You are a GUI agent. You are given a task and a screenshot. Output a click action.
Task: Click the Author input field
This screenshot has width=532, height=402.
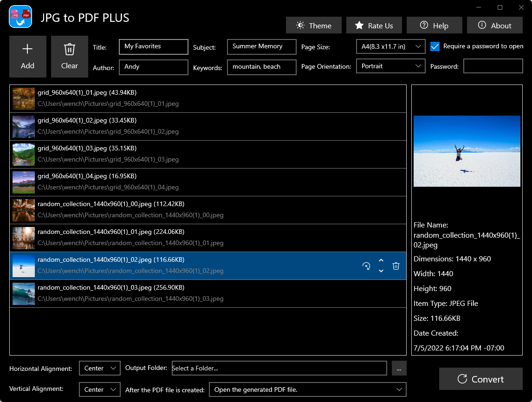pyautogui.click(x=154, y=67)
